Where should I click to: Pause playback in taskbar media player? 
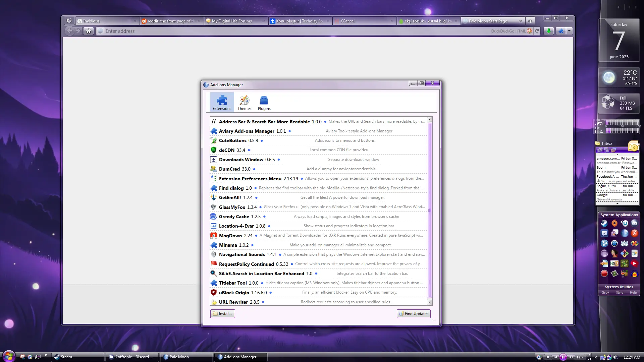pyautogui.click(x=563, y=357)
